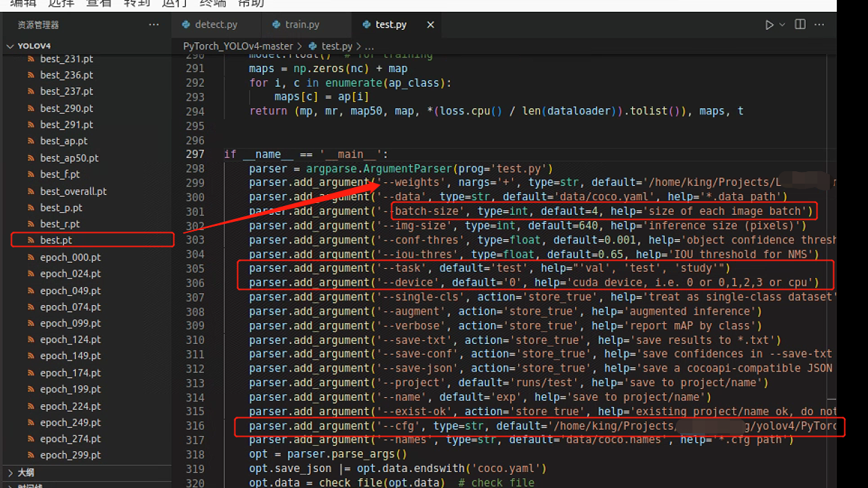Image resolution: width=868 pixels, height=488 pixels.
Task: Run the Python file with the play icon
Action: 769,25
